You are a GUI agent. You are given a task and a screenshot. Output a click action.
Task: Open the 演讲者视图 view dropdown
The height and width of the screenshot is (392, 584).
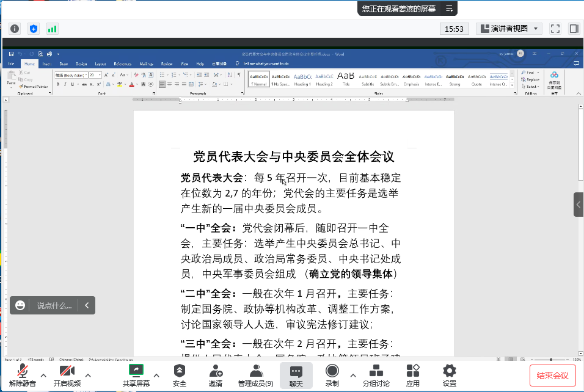click(509, 29)
